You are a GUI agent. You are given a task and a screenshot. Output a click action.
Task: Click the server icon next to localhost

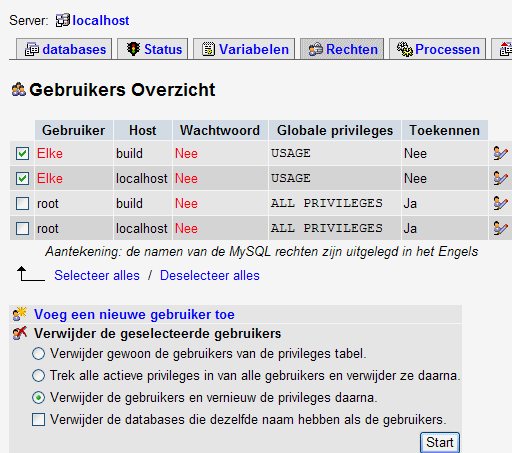63,20
